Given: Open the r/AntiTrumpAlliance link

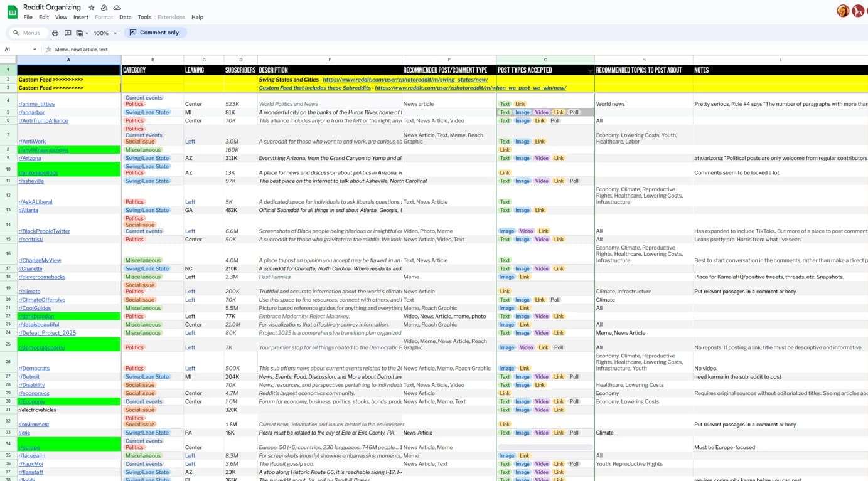Looking at the screenshot, I should (43, 120).
